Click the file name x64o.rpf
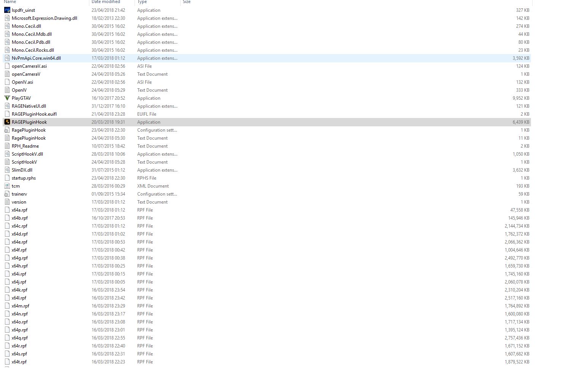 pos(20,322)
